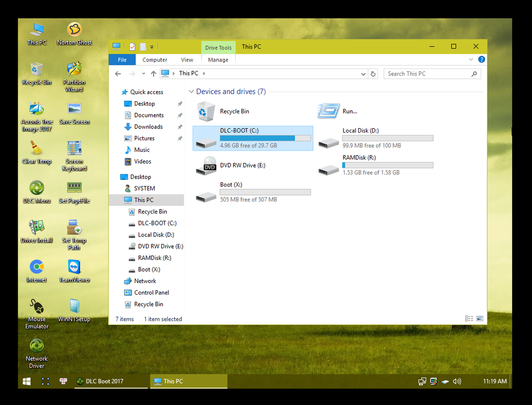Image resolution: width=532 pixels, height=405 pixels.
Task: Switch to the Computer ribbon tab
Action: pos(155,60)
